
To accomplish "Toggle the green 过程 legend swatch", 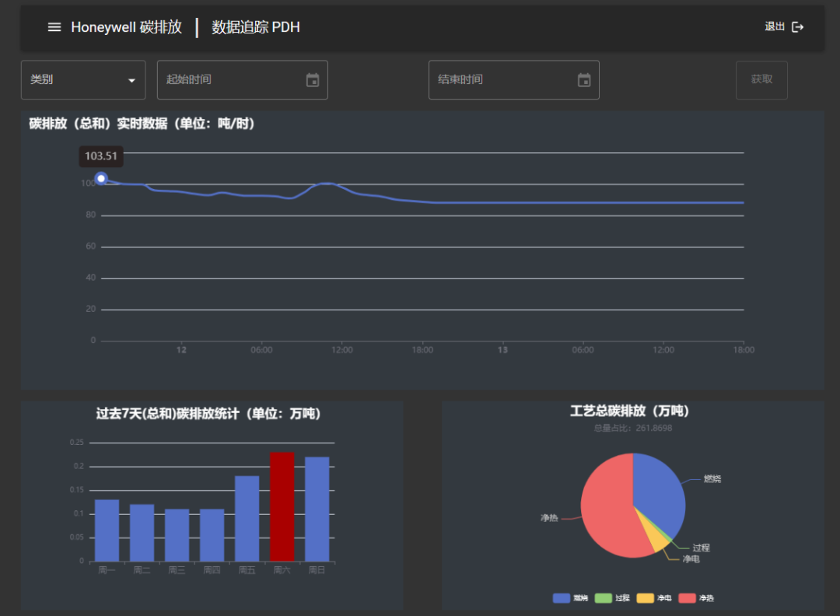I will [x=604, y=598].
